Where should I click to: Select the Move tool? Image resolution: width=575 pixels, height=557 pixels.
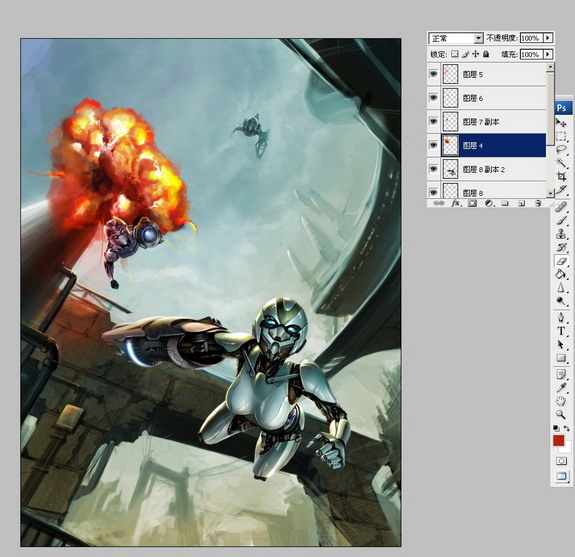tap(561, 123)
